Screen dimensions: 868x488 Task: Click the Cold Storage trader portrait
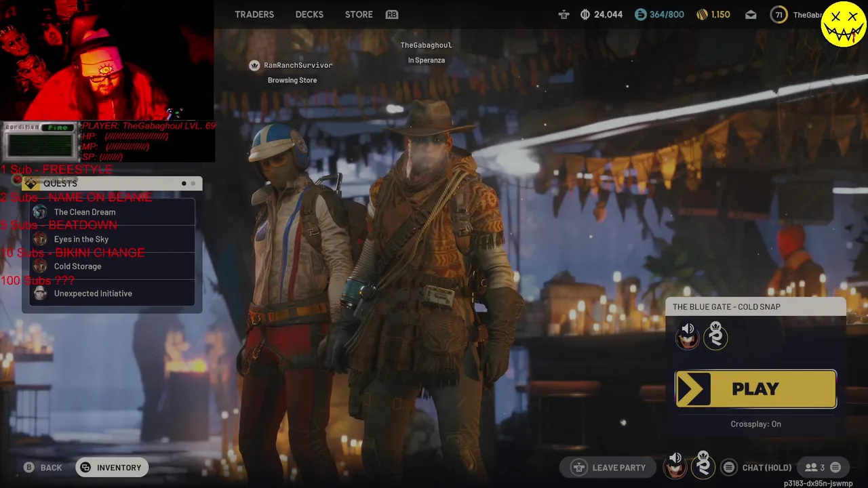click(40, 266)
